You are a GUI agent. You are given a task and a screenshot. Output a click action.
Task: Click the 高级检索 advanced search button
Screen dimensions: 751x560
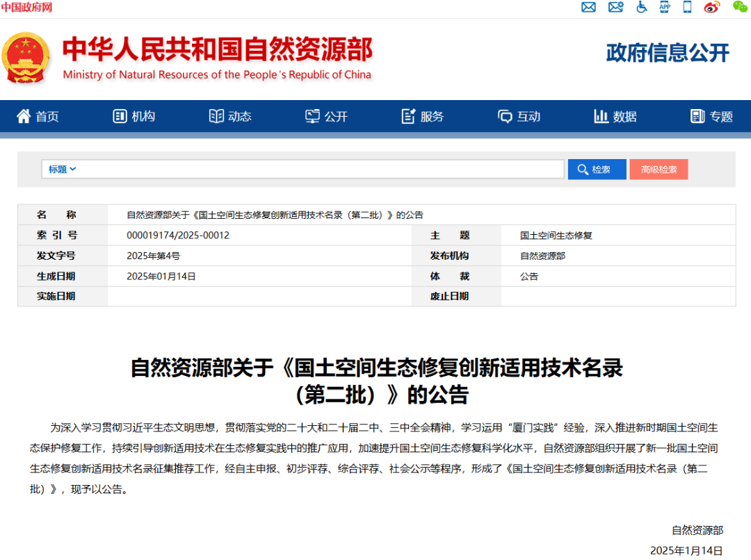[x=659, y=170]
